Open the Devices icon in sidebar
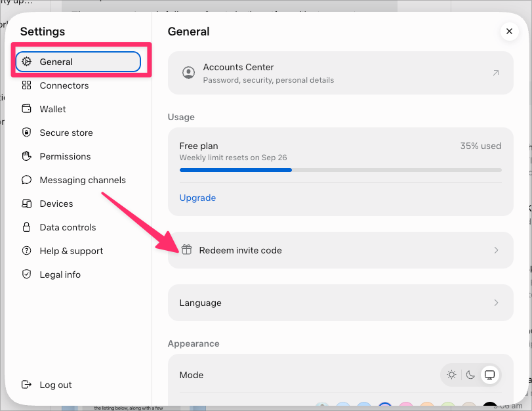532x411 pixels. [x=26, y=204]
